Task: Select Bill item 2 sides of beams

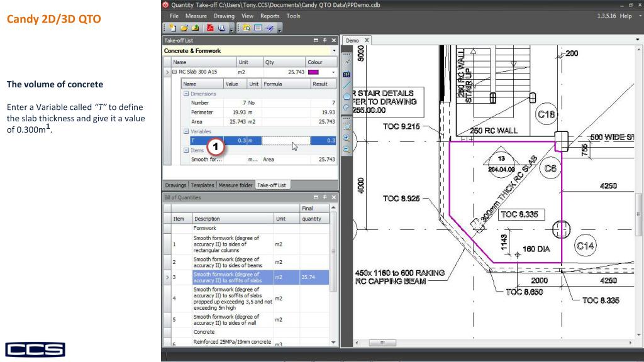Action: tap(247, 262)
